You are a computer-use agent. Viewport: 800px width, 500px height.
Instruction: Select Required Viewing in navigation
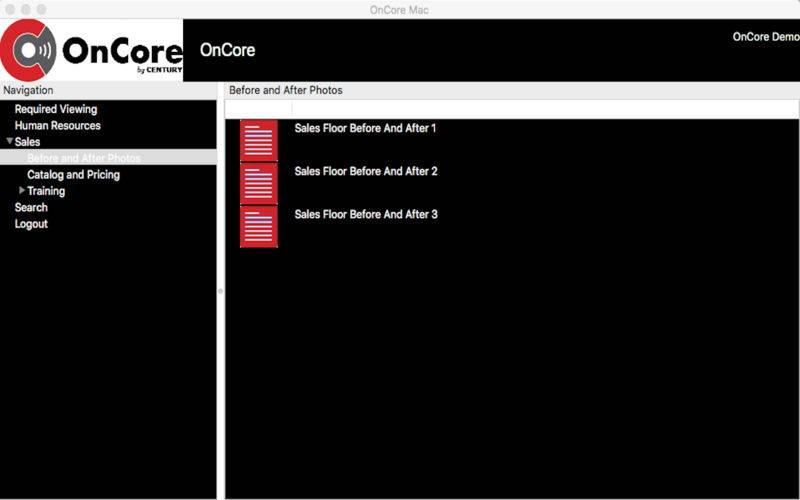click(x=56, y=109)
